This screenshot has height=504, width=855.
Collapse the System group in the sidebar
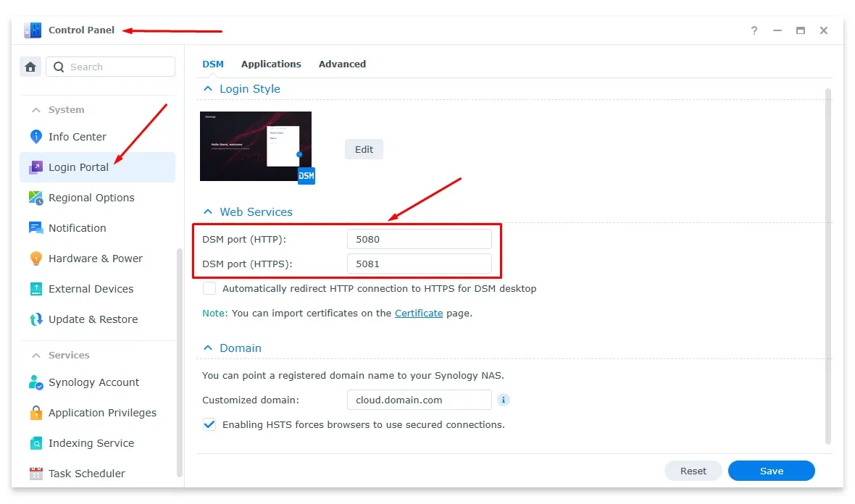coord(37,109)
